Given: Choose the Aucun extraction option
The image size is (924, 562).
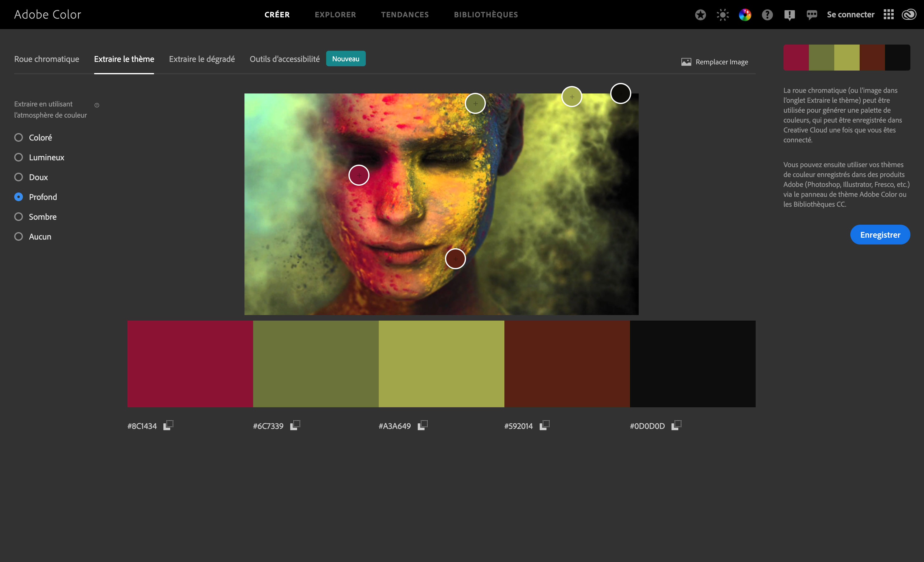Looking at the screenshot, I should 18,236.
